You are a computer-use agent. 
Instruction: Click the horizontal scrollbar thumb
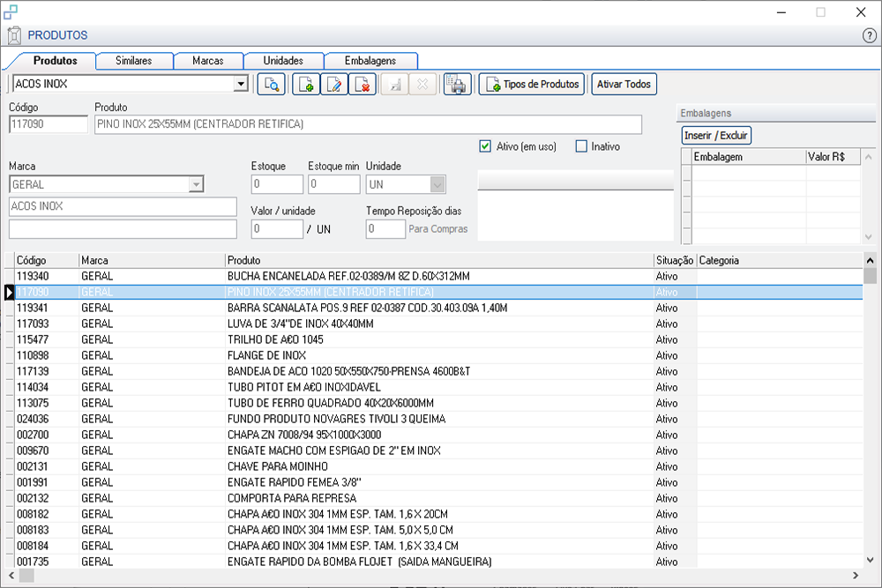(26, 576)
